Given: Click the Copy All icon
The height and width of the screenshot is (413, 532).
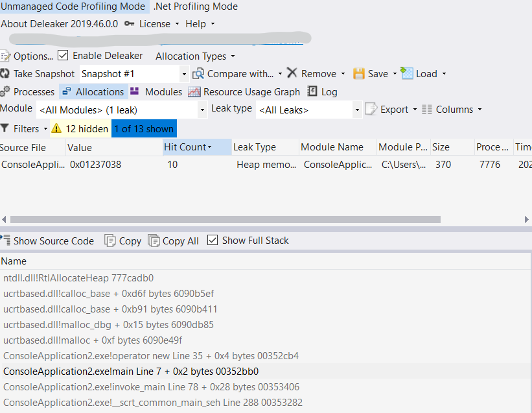Looking at the screenshot, I should click(154, 241).
